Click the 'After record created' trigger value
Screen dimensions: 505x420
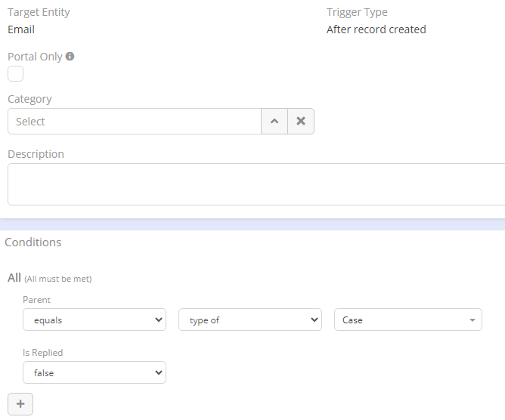[376, 29]
